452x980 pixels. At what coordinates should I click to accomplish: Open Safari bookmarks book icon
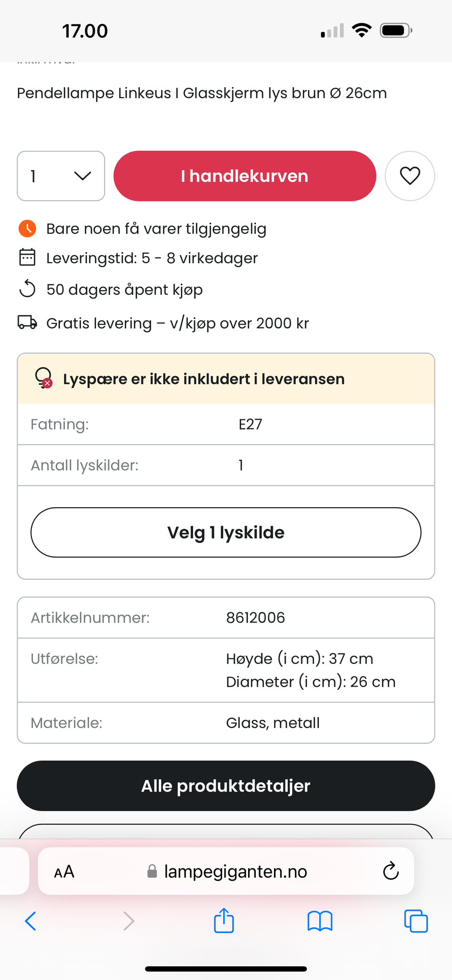pyautogui.click(x=320, y=921)
